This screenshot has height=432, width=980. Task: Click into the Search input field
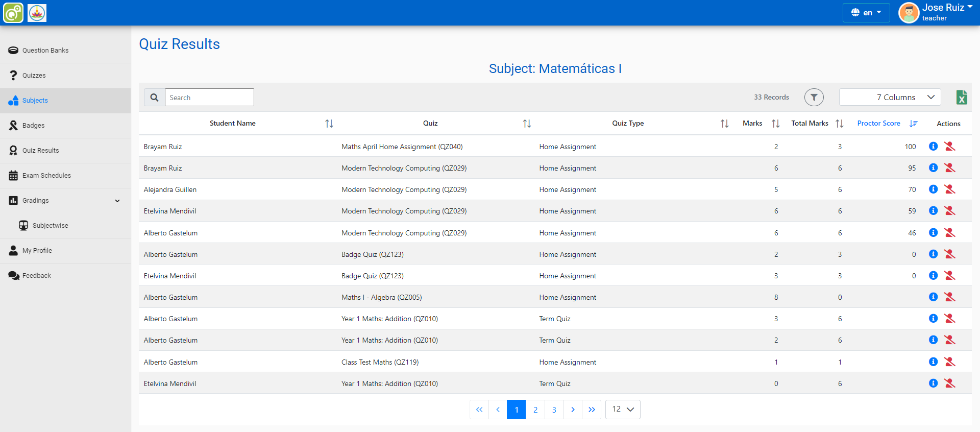(x=209, y=98)
